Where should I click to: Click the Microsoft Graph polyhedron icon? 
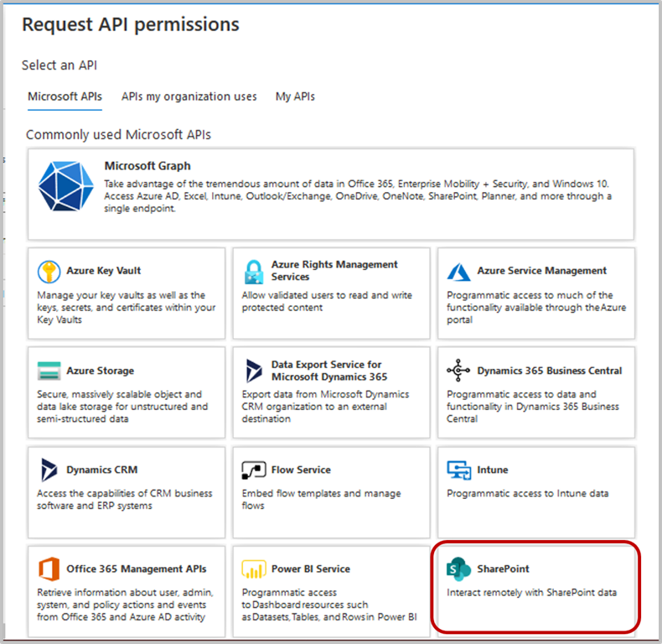coord(65,186)
